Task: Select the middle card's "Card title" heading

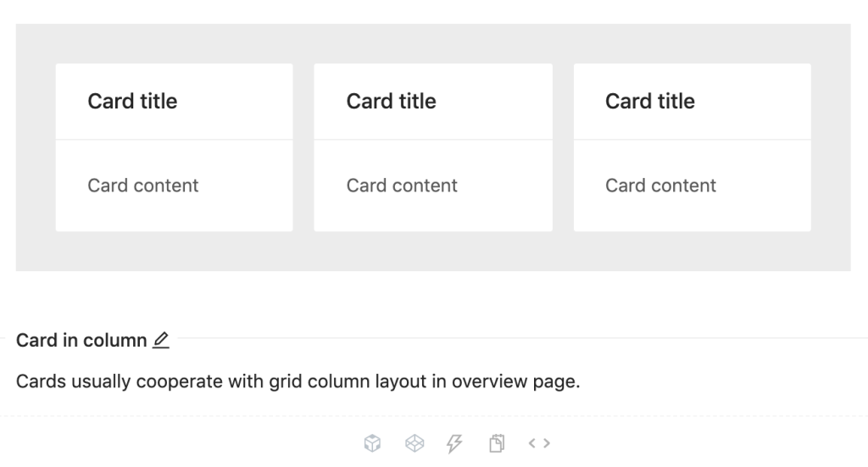Action: click(391, 102)
